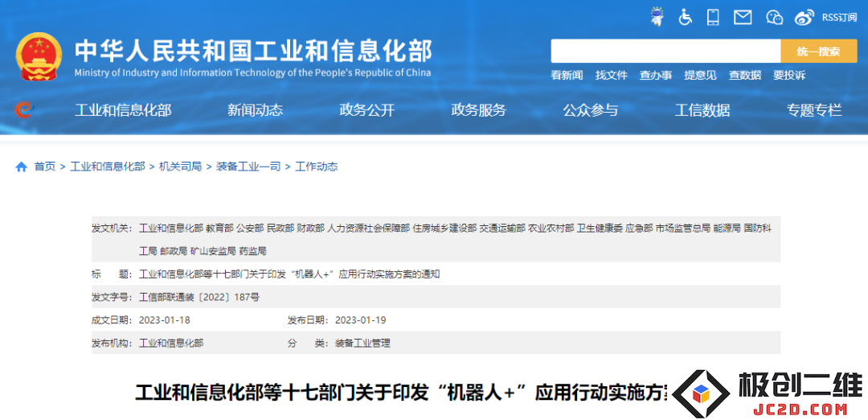The width and height of the screenshot is (868, 420).
Task: Select 工信数据 in the navigation bar
Action: [x=702, y=110]
